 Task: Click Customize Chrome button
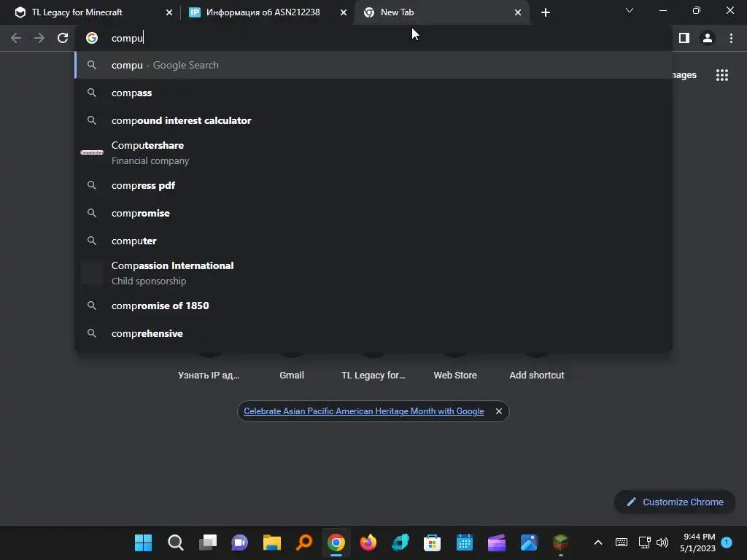pyautogui.click(x=675, y=502)
